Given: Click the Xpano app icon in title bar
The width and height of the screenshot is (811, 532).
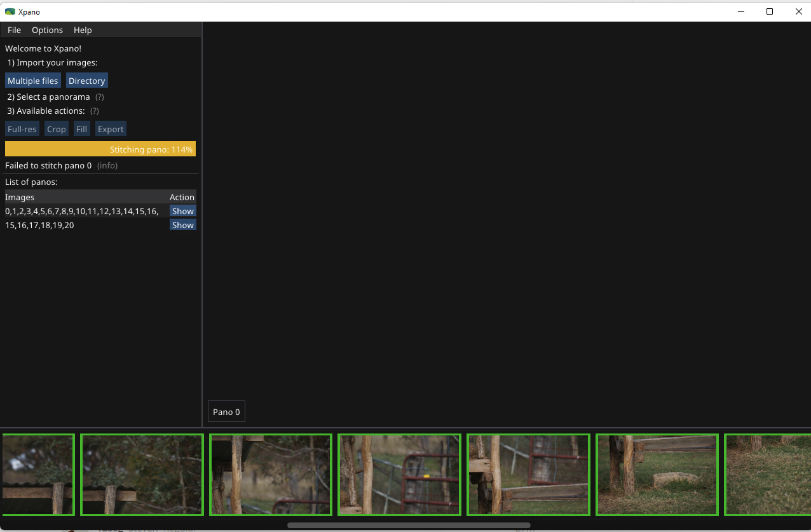Looking at the screenshot, I should click(x=10, y=11).
